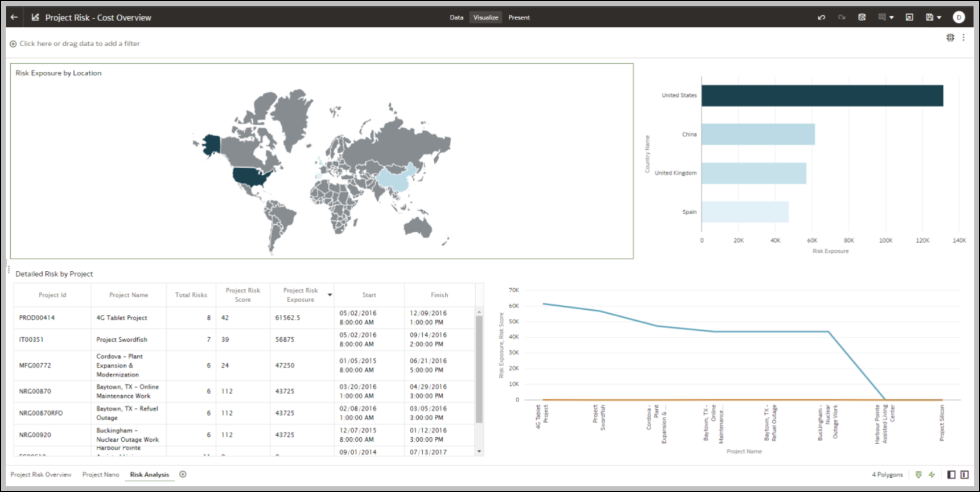Click the save disk icon

[929, 17]
